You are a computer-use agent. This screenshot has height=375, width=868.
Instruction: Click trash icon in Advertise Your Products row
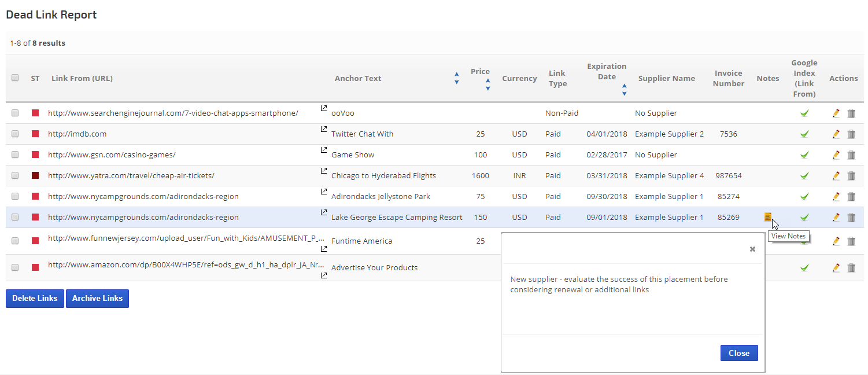pos(851,268)
